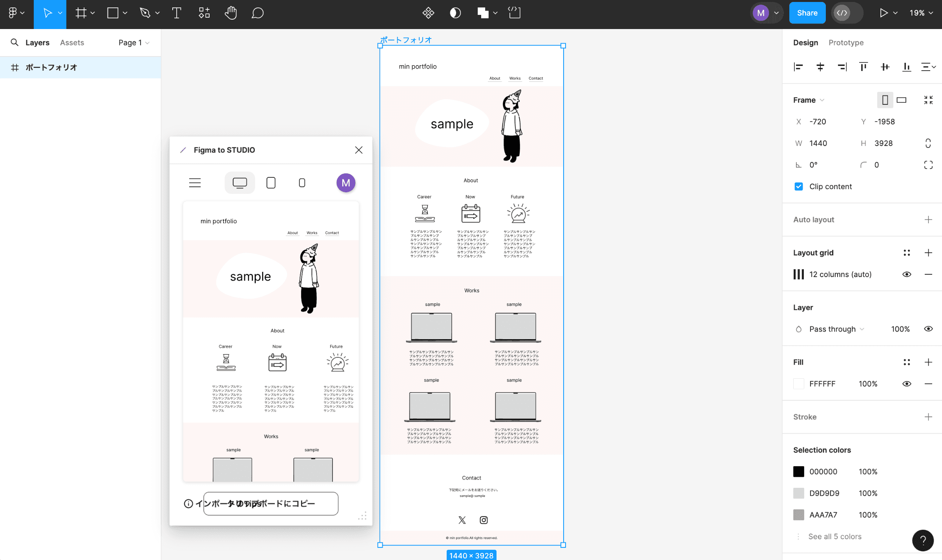Enable Dev Mode with the code switch
The width and height of the screenshot is (942, 560).
842,13
